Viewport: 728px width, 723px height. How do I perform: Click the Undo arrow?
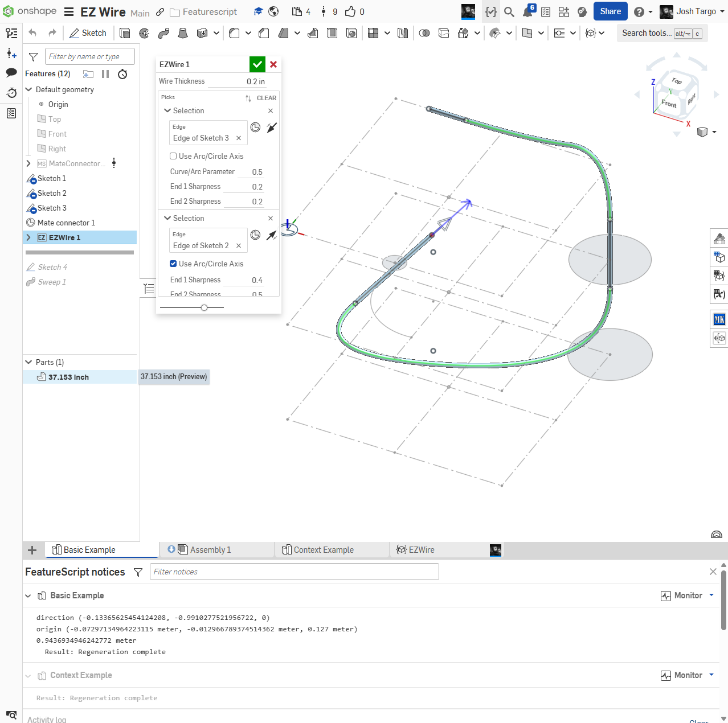click(32, 33)
